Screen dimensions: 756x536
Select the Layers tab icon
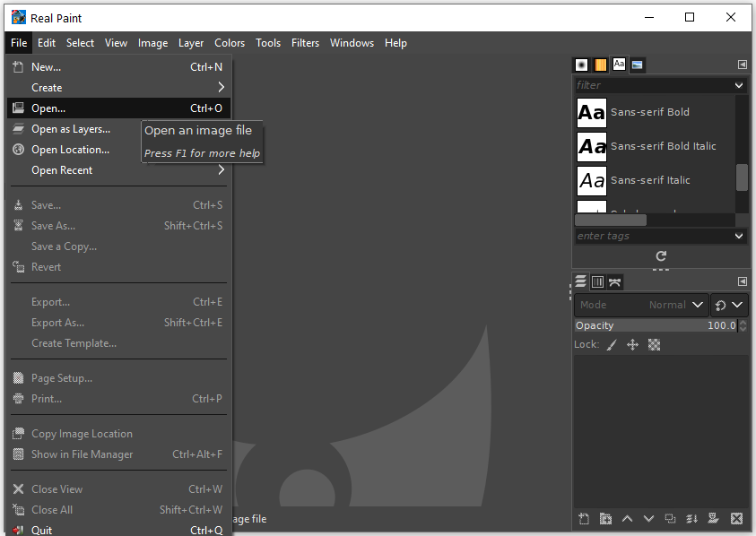click(x=581, y=281)
